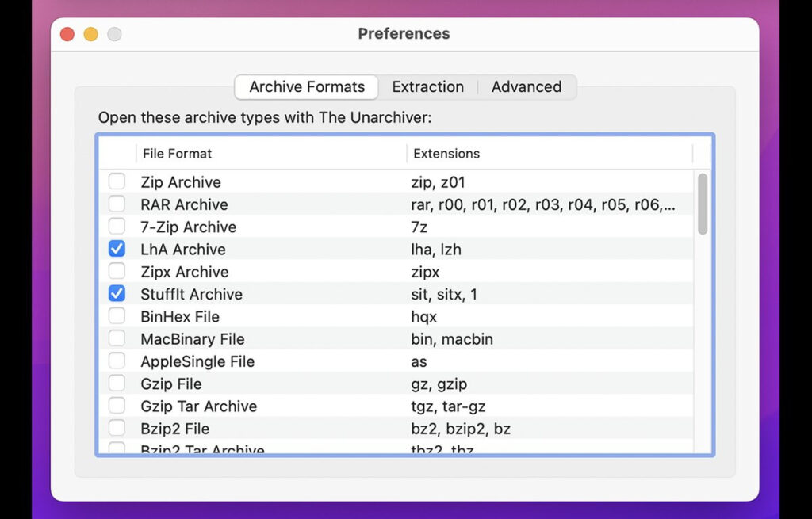Enable the AppleSingle File checkbox
The width and height of the screenshot is (812, 519).
click(117, 361)
